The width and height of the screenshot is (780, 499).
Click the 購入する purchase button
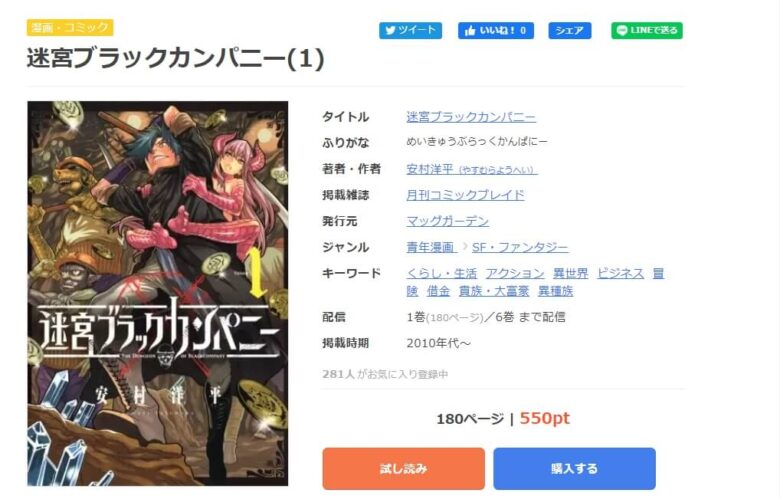(x=575, y=469)
